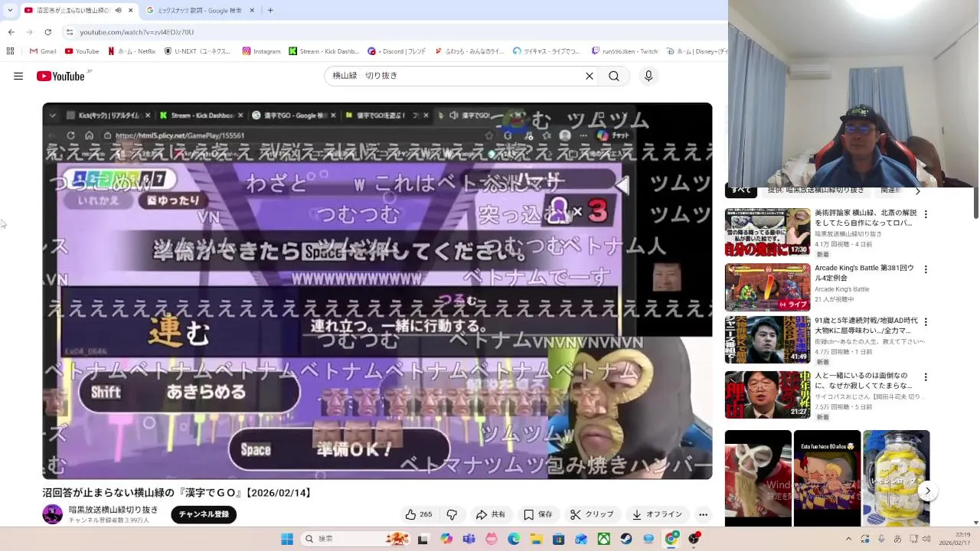Screen dimensions: 980x551
Task: Open more actions ellipsis below the video
Action: 703,514
